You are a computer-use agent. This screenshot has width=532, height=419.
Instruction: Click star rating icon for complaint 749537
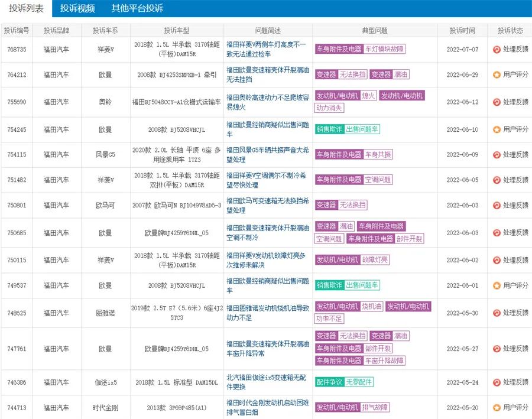tap(497, 285)
